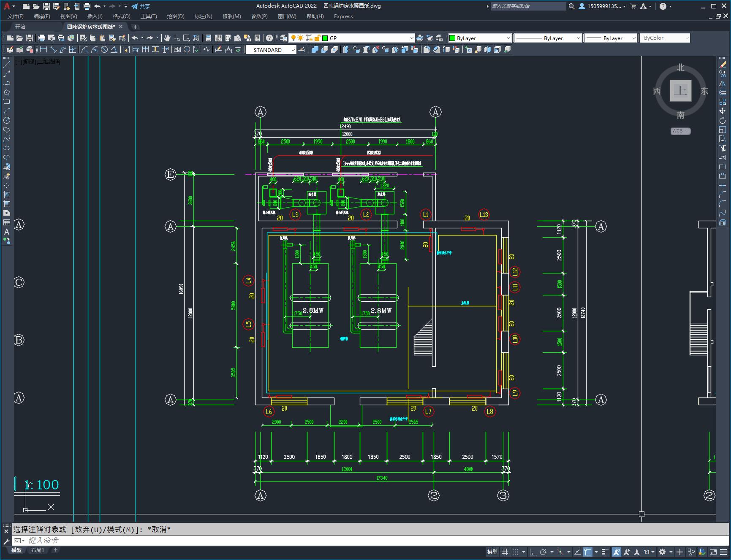
Task: Select the Line tool in the left toolbar
Action: (7, 65)
